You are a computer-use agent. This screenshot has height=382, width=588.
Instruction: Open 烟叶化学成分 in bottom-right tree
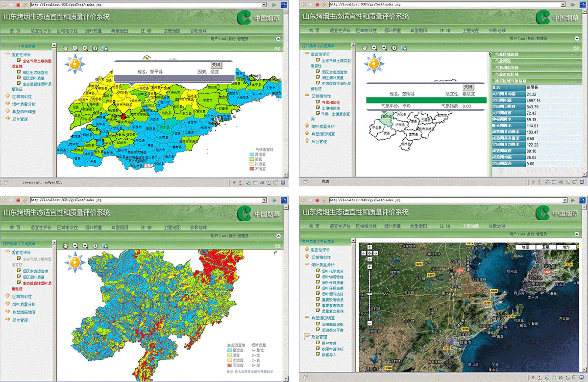click(x=333, y=271)
